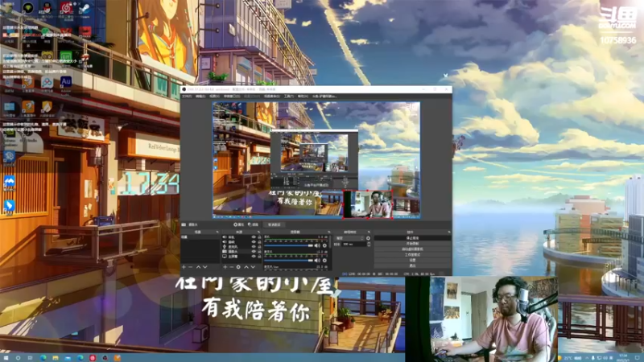Click the Start Recording (开始录制) button

pyautogui.click(x=412, y=244)
